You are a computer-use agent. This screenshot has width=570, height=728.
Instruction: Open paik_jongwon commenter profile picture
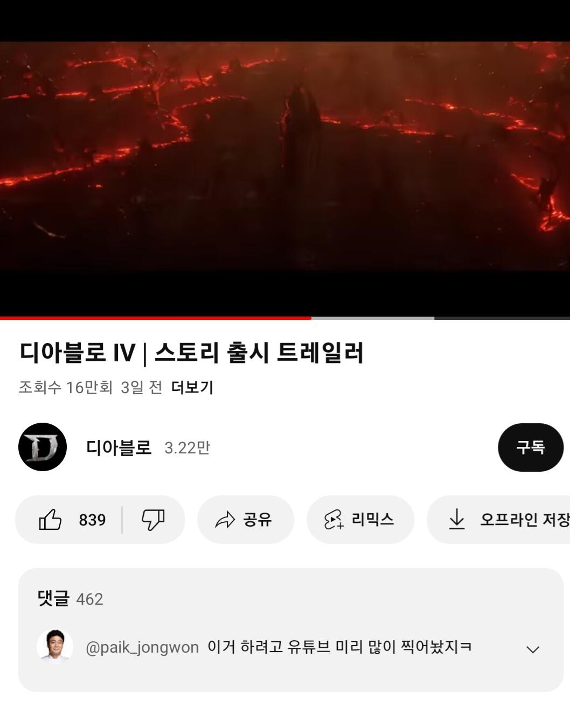click(x=55, y=646)
